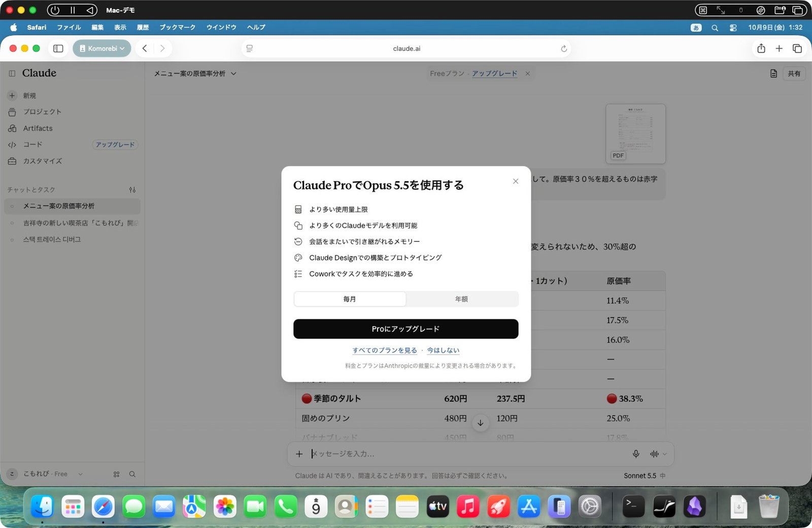Click the chat filter icon beside チャットとタスク
This screenshot has height=528, width=812.
(132, 190)
